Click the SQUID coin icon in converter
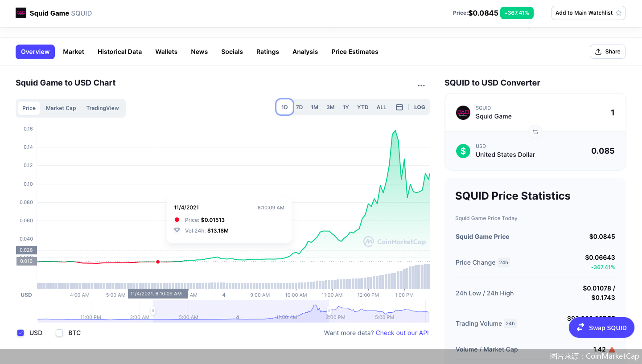 tap(463, 113)
